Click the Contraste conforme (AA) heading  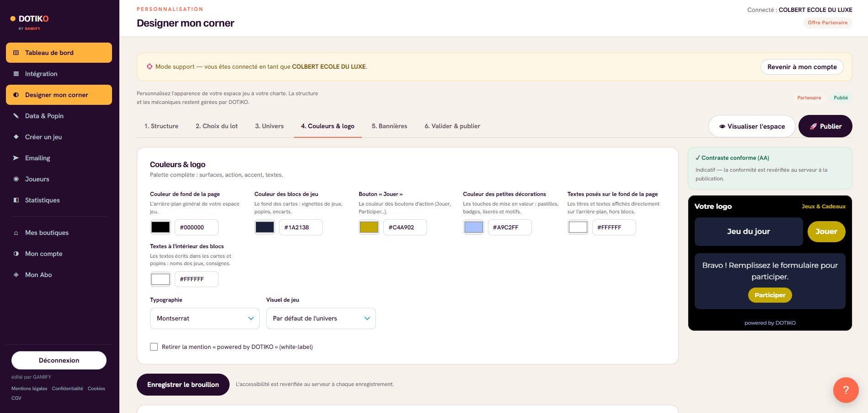click(x=735, y=158)
